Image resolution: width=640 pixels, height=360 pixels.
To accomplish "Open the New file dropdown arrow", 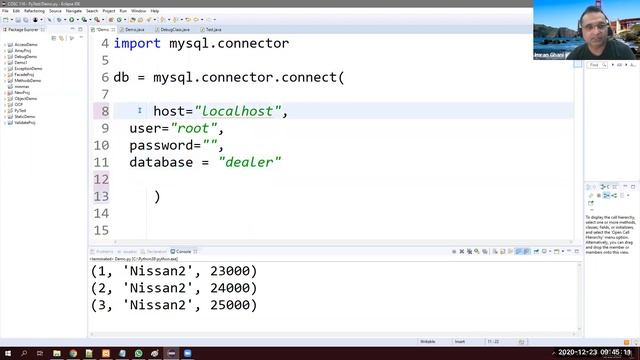I will [11, 20].
